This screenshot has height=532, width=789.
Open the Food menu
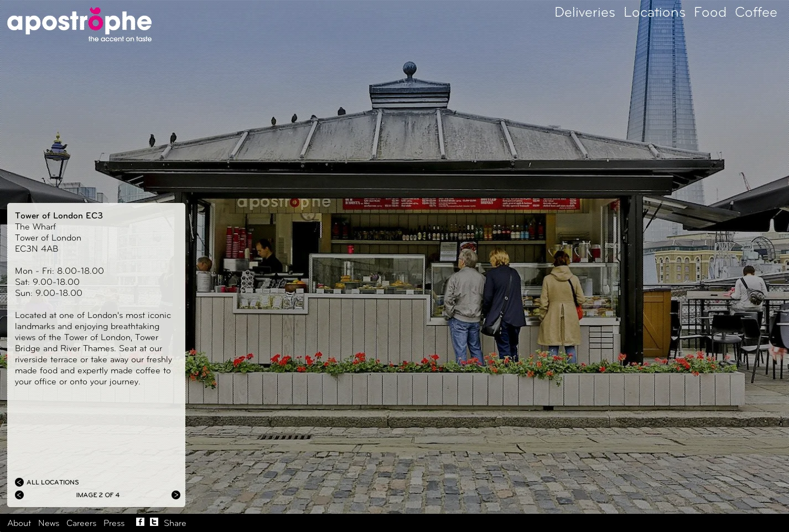(x=710, y=12)
